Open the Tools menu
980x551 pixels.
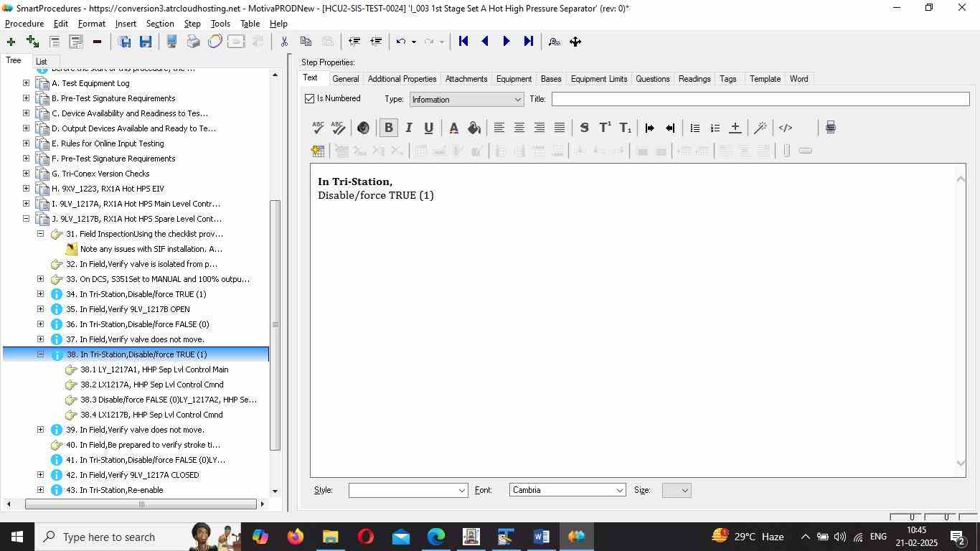220,24
